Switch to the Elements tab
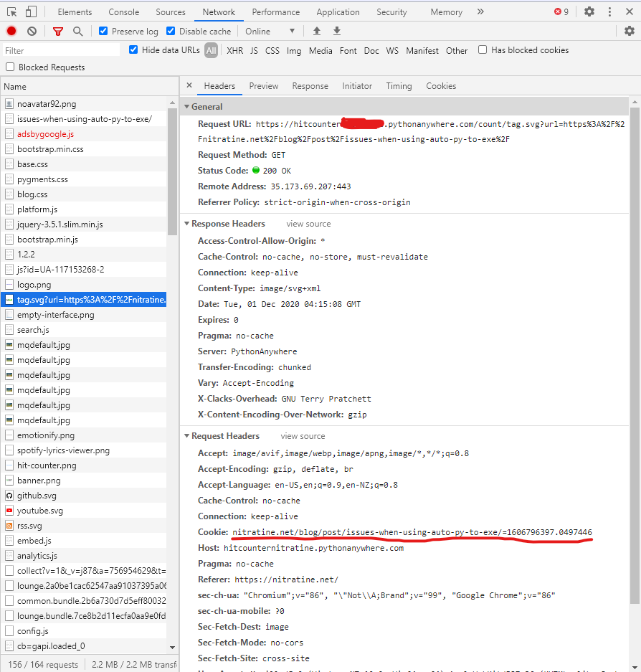Screen dimensions: 641x672 [x=75, y=12]
